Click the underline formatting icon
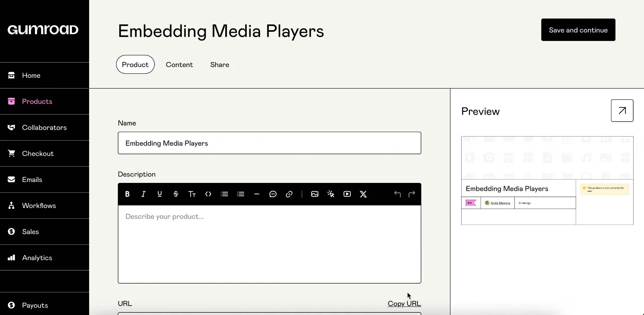This screenshot has height=315, width=644. pyautogui.click(x=160, y=194)
